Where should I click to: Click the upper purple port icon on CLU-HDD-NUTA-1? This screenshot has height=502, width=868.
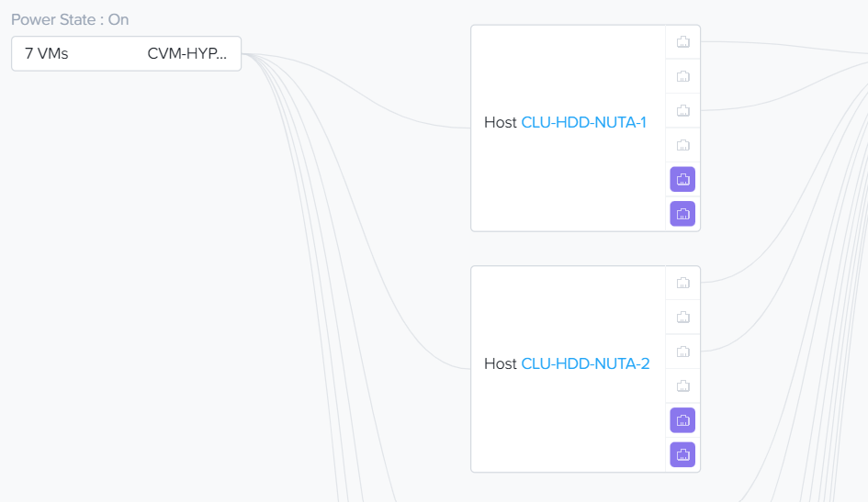(682, 179)
